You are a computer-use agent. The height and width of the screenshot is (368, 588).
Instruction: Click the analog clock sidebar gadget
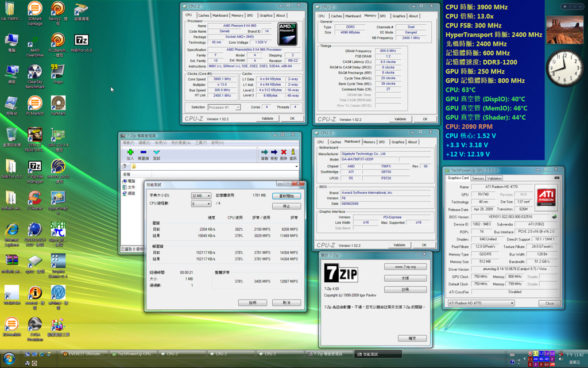point(564,68)
